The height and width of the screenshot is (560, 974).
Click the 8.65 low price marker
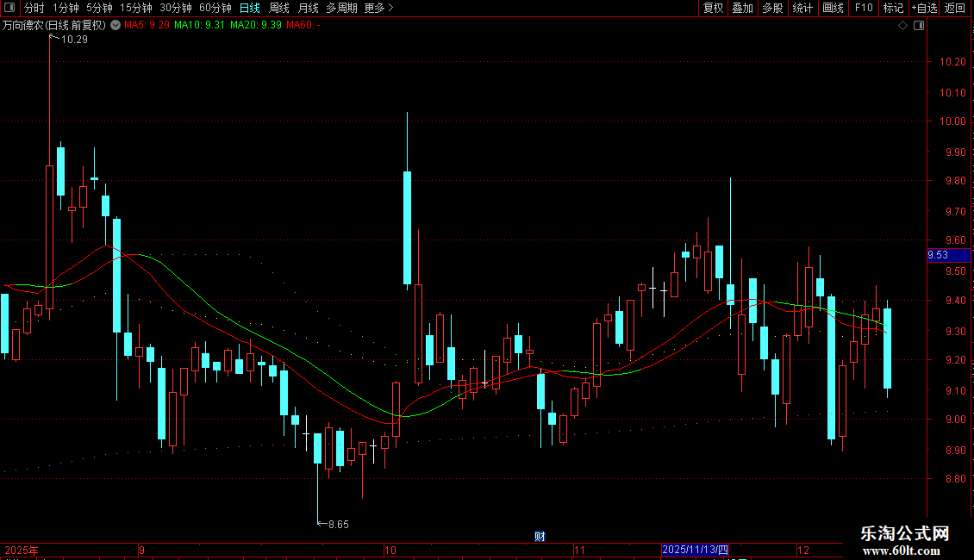pyautogui.click(x=339, y=525)
